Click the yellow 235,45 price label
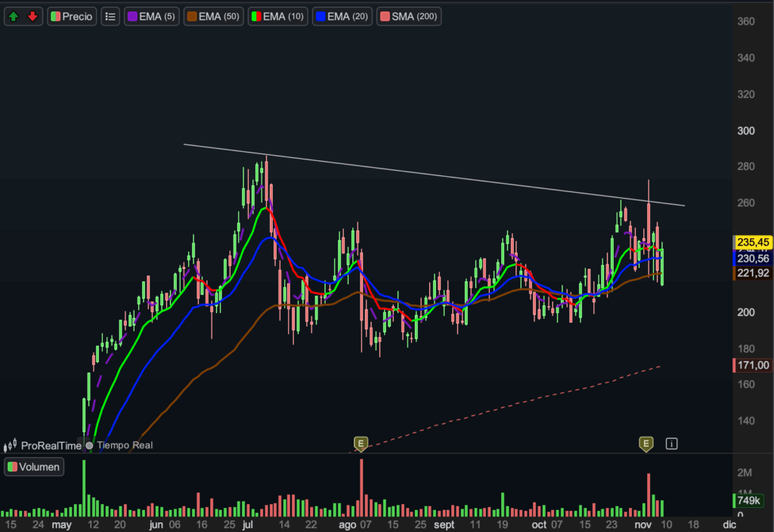Image resolution: width=774 pixels, height=532 pixels. click(x=753, y=243)
